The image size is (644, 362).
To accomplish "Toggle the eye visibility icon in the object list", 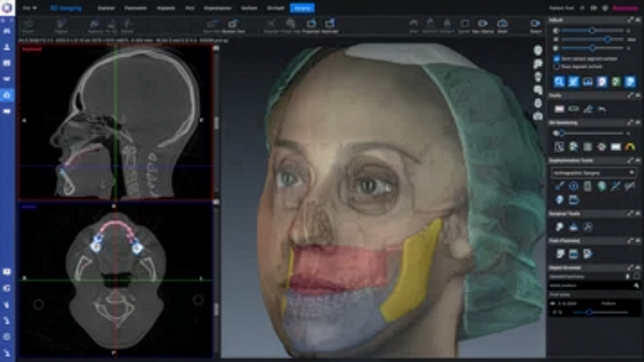I will [553, 304].
